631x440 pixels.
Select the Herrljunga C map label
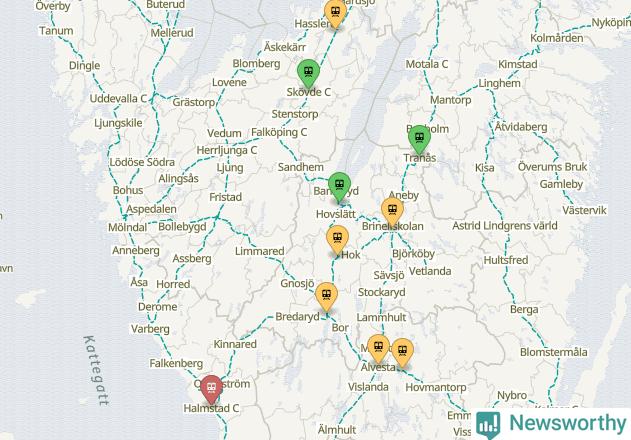pyautogui.click(x=227, y=150)
